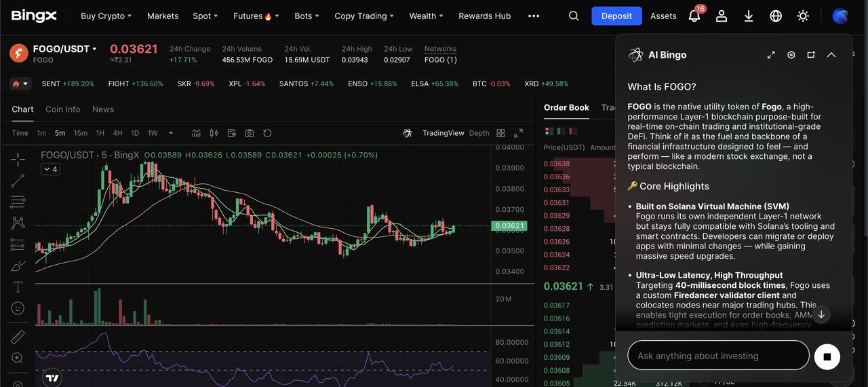Screen dimensions: 868x387
Task: Open the Buy Crypto dropdown menu
Action: pyautogui.click(x=106, y=16)
